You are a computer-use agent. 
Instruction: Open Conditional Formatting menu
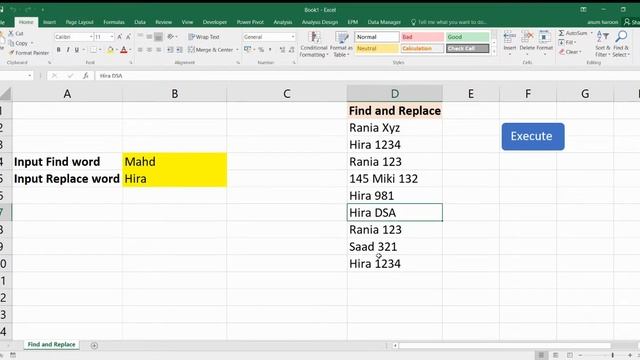tap(313, 44)
